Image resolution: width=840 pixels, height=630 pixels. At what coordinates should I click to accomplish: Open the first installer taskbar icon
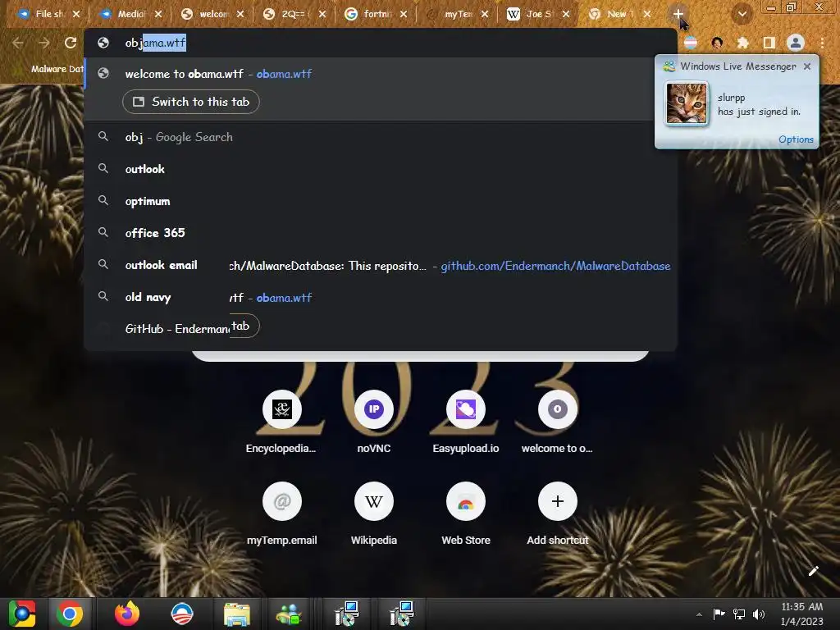[347, 614]
